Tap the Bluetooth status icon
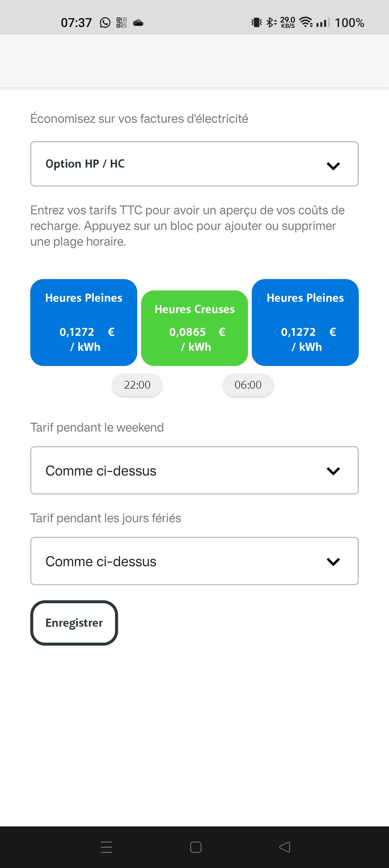 pyautogui.click(x=271, y=23)
